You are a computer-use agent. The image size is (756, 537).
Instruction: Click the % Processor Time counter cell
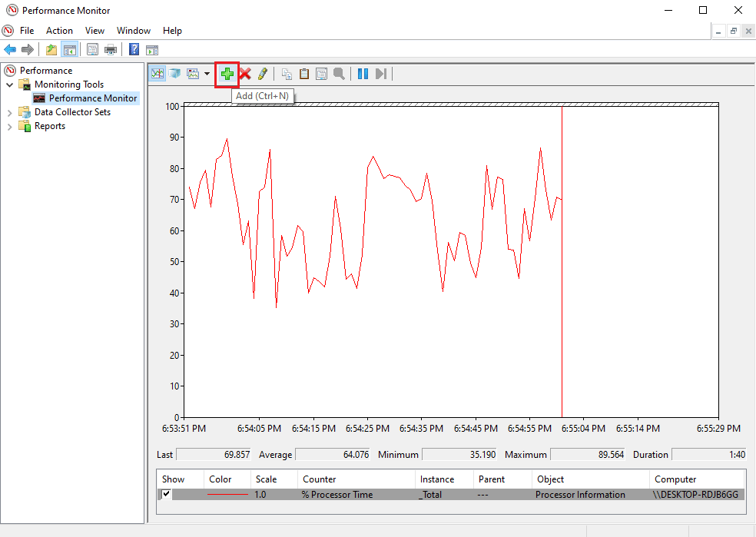(x=337, y=495)
